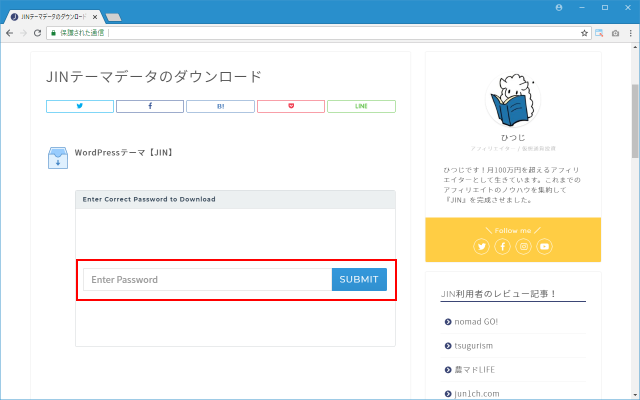Open the tsugurism review link
The image size is (640, 400).
pos(473,346)
